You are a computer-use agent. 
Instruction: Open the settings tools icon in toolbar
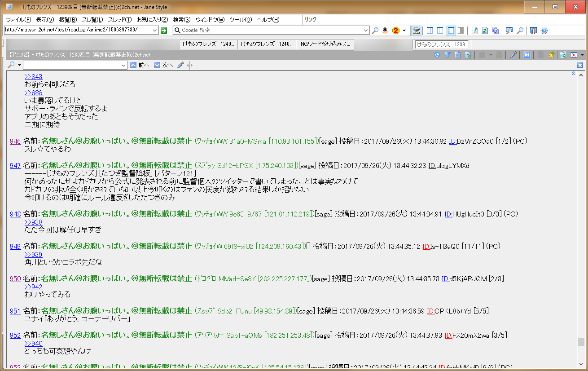click(533, 30)
